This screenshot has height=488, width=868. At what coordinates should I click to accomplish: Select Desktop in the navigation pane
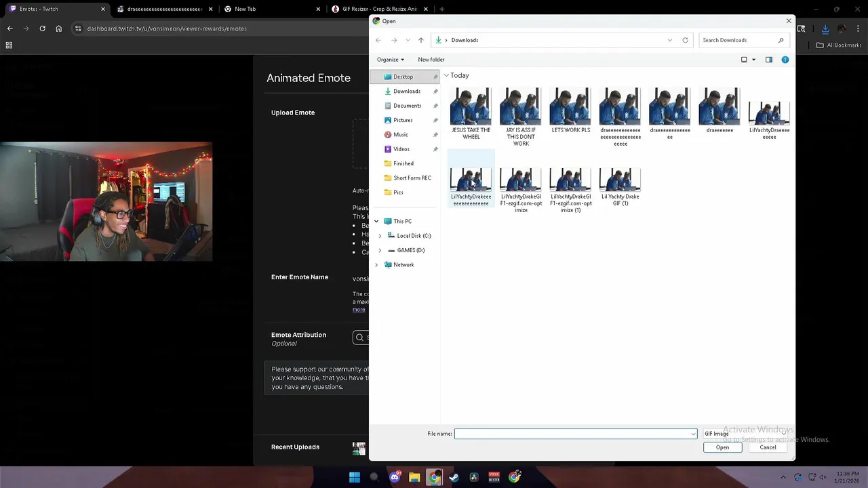coord(403,77)
